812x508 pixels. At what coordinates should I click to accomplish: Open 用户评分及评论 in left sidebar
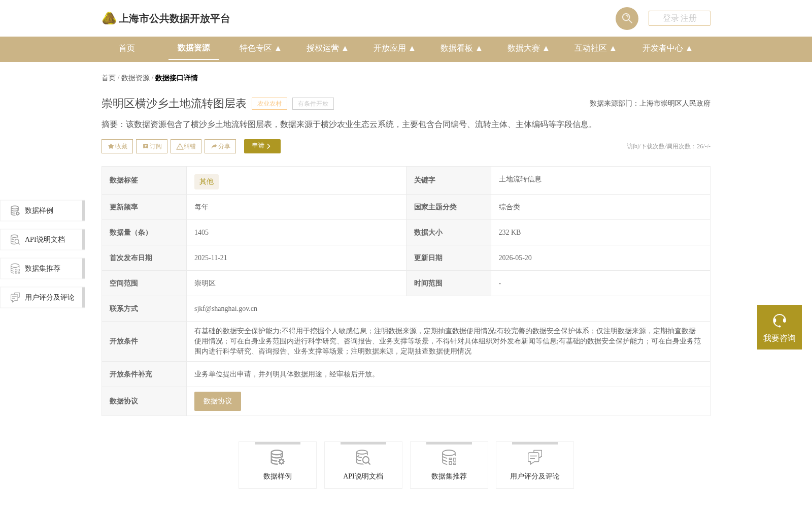tap(43, 297)
